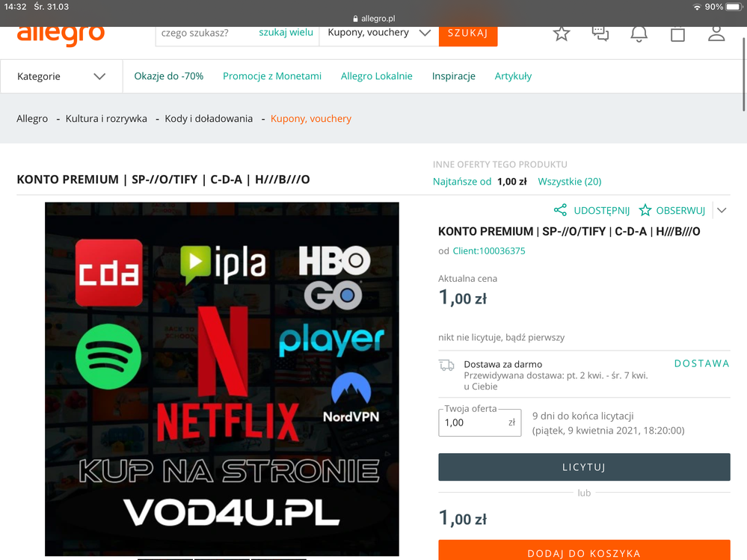Screen dimensions: 747x560
Task: Open the Artykuły section
Action: point(513,76)
